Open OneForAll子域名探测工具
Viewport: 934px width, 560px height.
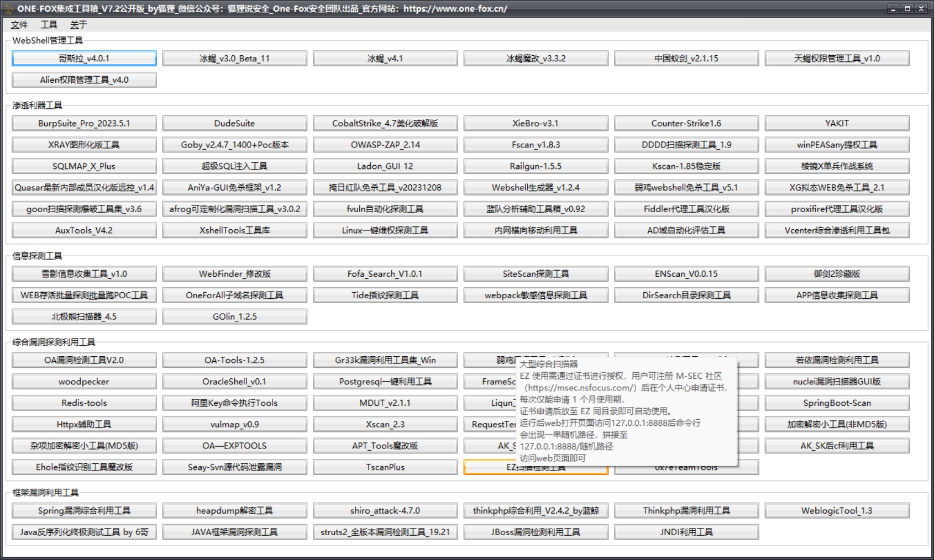pyautogui.click(x=235, y=295)
